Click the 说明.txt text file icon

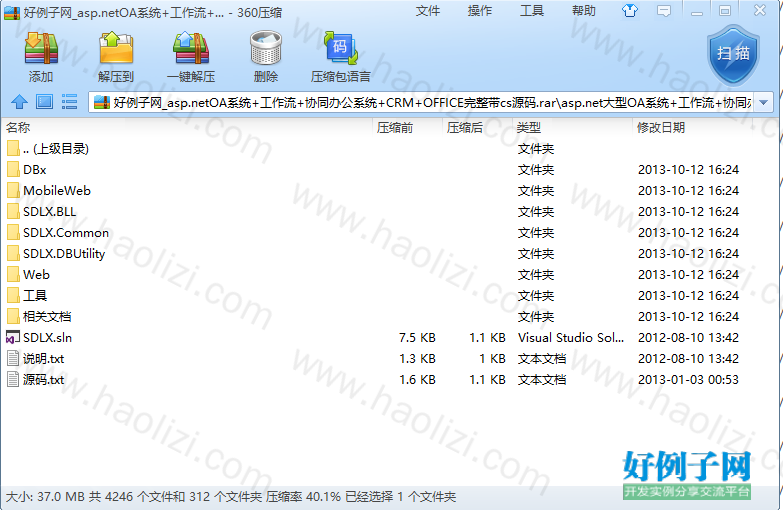click(13, 358)
